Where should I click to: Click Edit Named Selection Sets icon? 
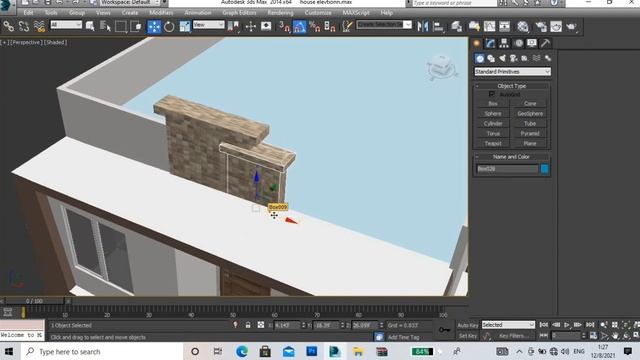point(347,27)
